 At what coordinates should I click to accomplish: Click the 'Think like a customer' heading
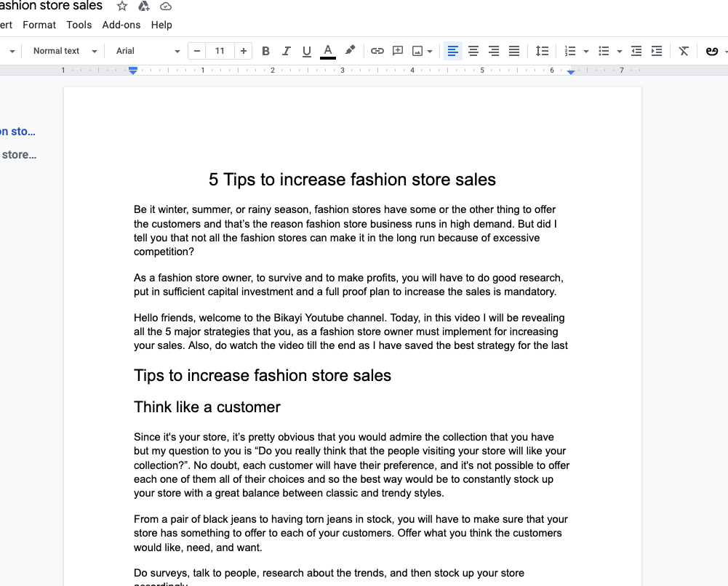coord(207,407)
